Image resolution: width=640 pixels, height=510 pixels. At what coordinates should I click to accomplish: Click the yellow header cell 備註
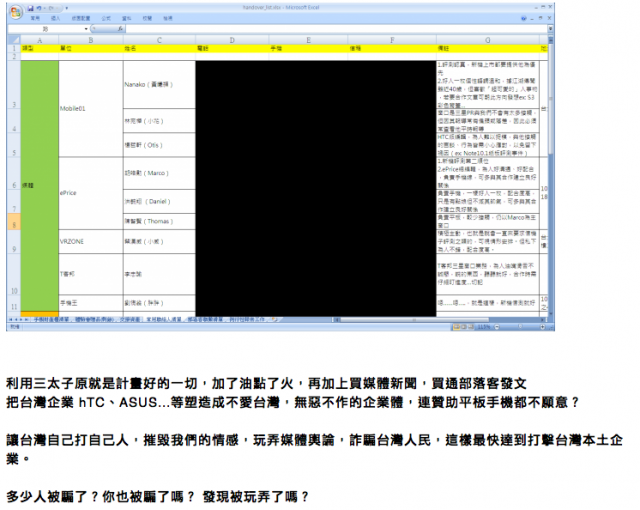pos(488,49)
